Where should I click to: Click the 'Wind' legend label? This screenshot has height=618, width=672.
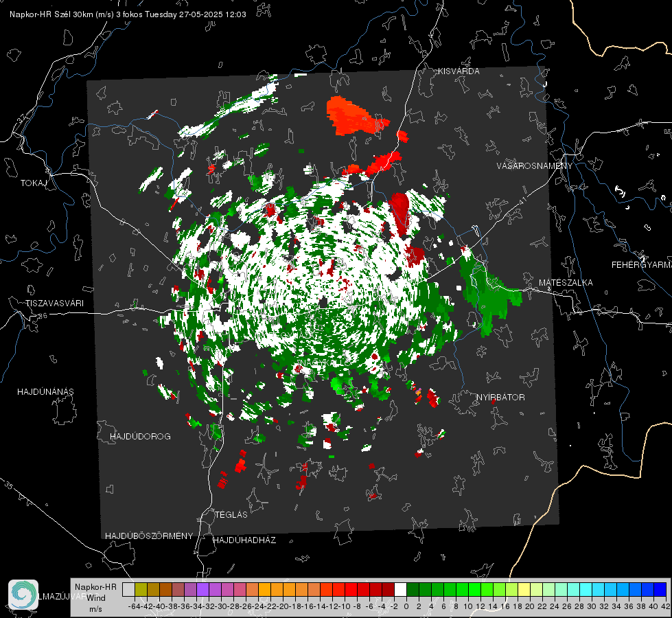[95, 598]
